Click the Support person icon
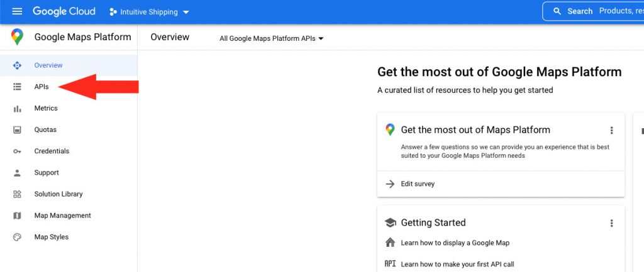Image resolution: width=644 pixels, height=272 pixels. (x=17, y=173)
